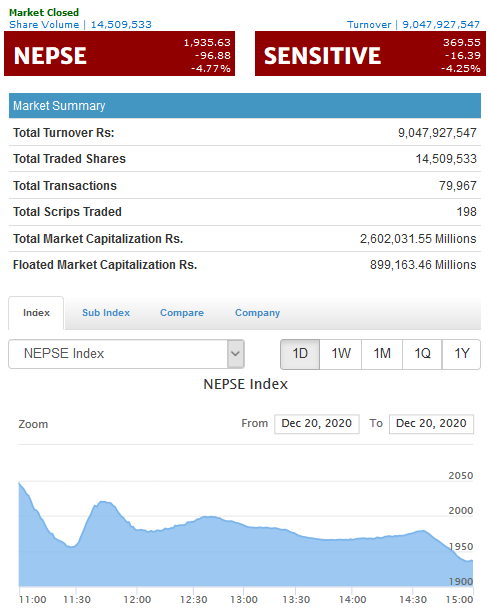Open the Compare tab

(x=182, y=313)
